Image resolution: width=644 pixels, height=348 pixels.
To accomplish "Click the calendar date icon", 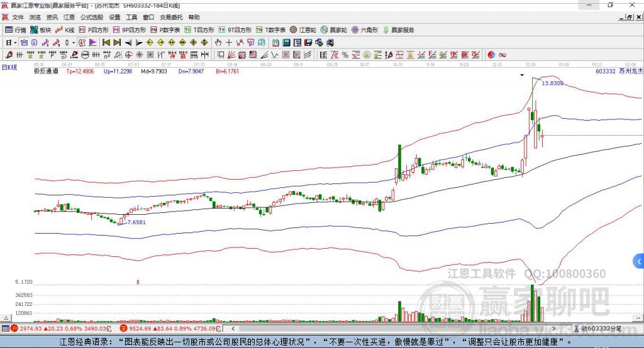I will pos(275,42).
